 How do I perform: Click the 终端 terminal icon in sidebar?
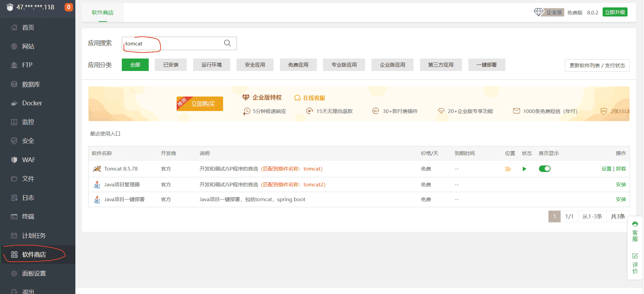click(14, 217)
